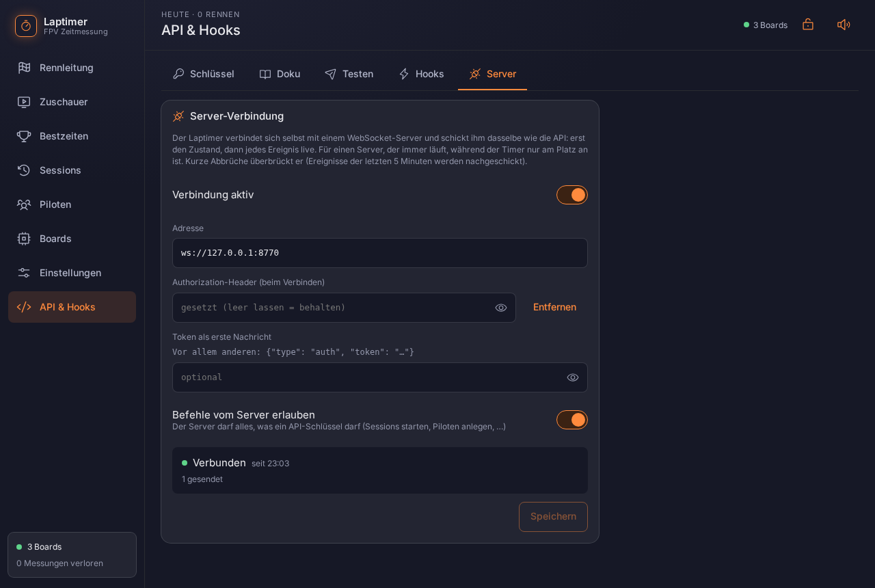Open Einstellungen via its sliders icon
Image resolution: width=875 pixels, height=588 pixels.
click(x=24, y=273)
